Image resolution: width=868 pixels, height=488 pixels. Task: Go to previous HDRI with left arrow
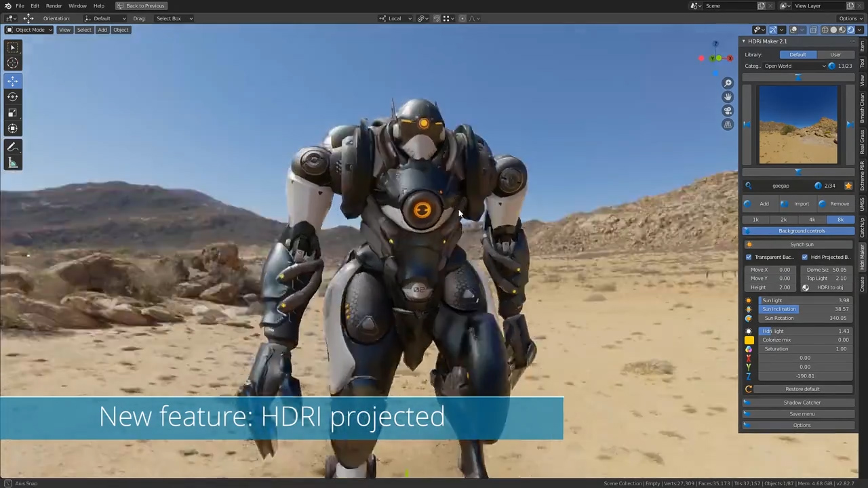(747, 125)
